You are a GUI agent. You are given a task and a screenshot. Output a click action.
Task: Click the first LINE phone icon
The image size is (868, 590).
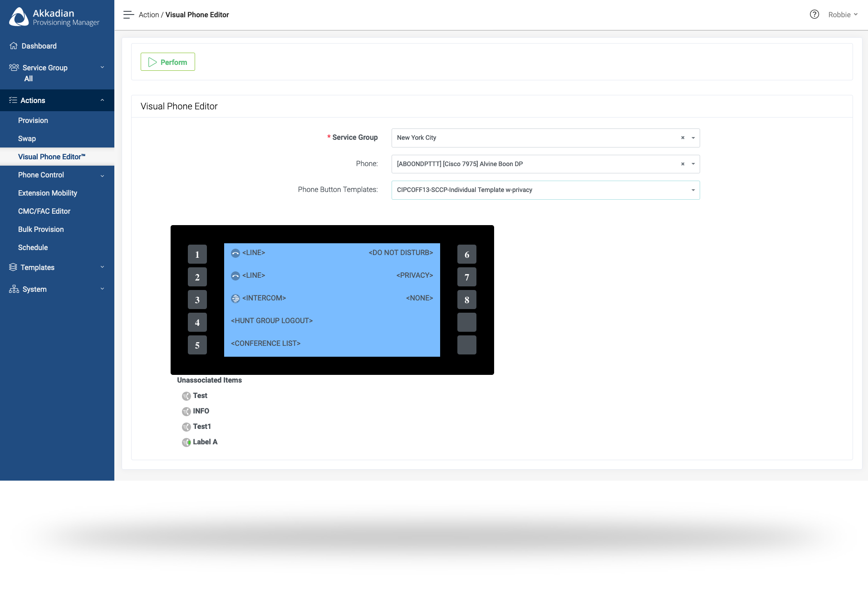[235, 253]
